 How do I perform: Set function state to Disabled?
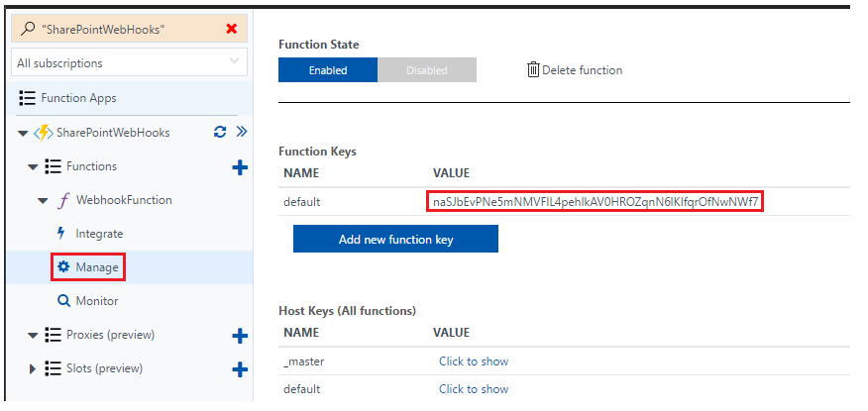427,70
